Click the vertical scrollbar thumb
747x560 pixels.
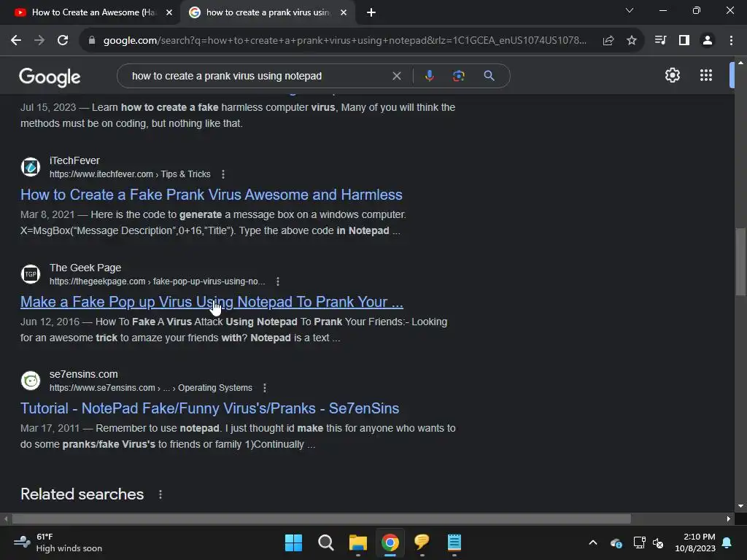[x=740, y=262]
